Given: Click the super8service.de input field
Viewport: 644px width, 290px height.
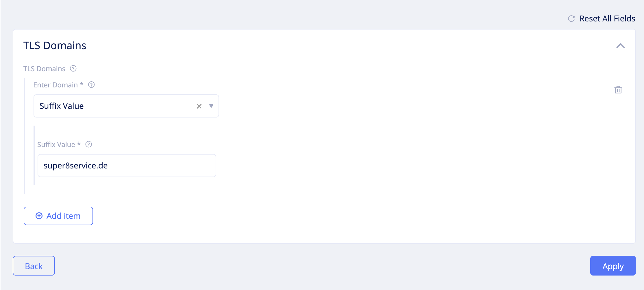Looking at the screenshot, I should click(x=127, y=165).
